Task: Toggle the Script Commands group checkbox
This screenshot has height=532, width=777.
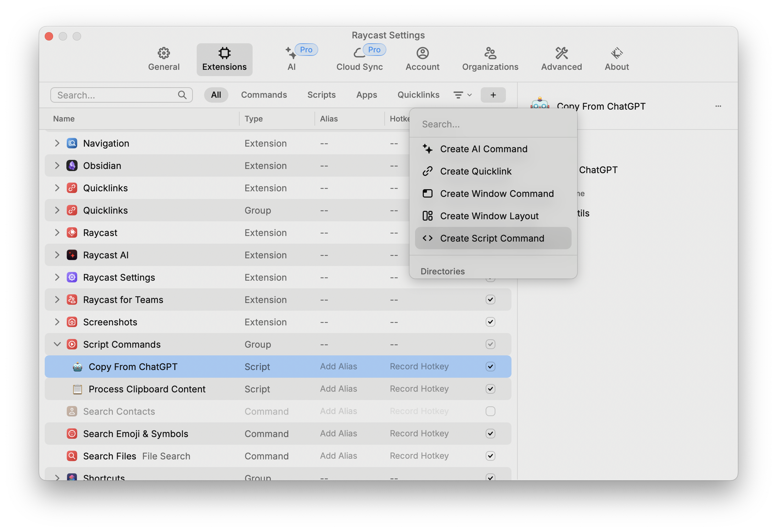Action: coord(491,344)
